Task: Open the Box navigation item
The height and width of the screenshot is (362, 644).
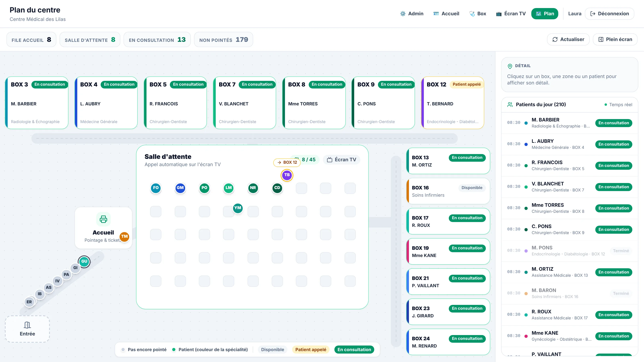Action: (x=478, y=13)
